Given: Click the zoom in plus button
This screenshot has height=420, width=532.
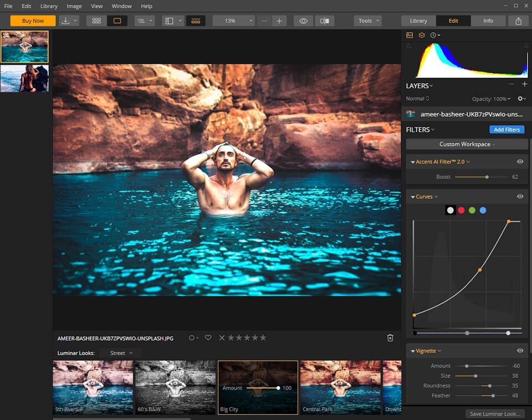Looking at the screenshot, I should [279, 21].
